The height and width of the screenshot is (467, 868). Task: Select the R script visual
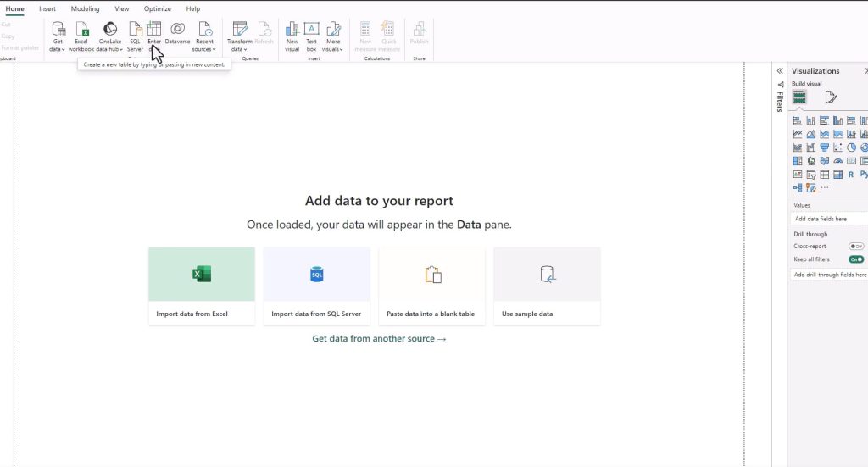851,175
